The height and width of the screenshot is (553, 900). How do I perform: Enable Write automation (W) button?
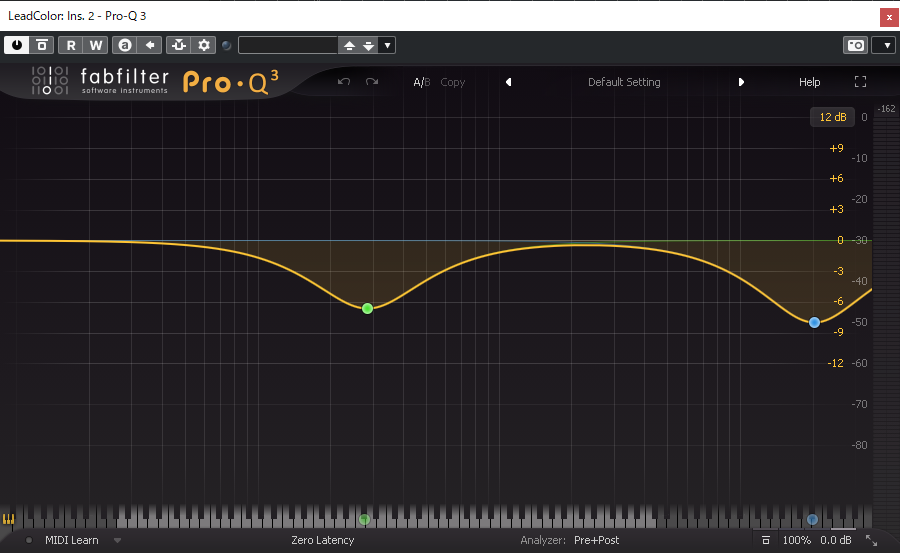click(x=95, y=45)
